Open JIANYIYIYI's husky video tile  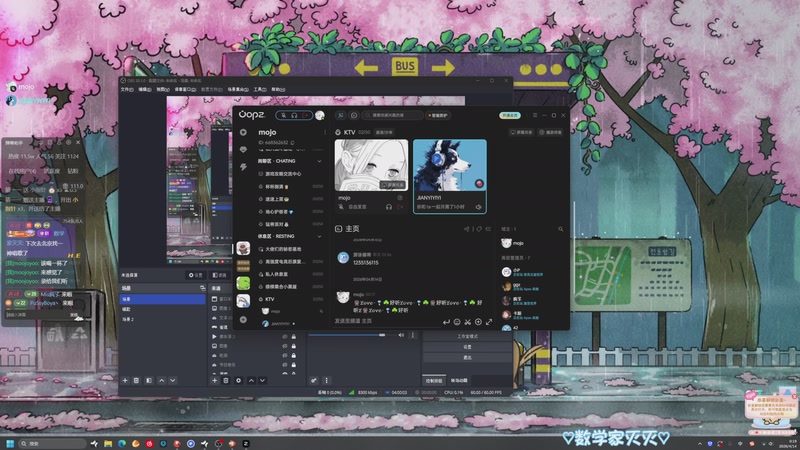449,165
